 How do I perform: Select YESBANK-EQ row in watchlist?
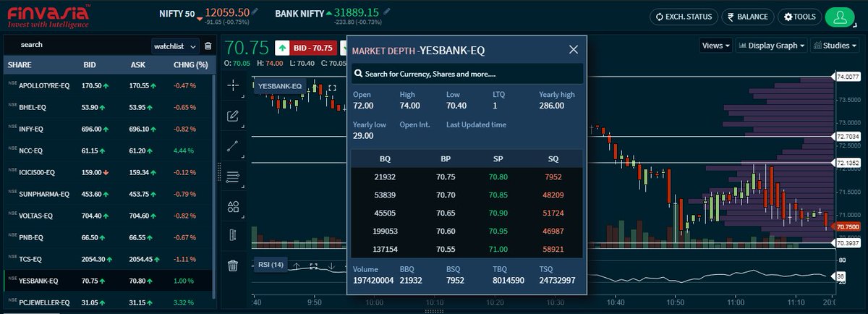pyautogui.click(x=109, y=281)
